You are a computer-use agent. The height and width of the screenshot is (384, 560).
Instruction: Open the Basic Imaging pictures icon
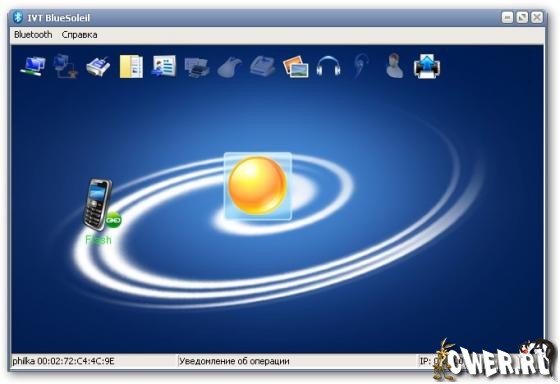(x=296, y=66)
